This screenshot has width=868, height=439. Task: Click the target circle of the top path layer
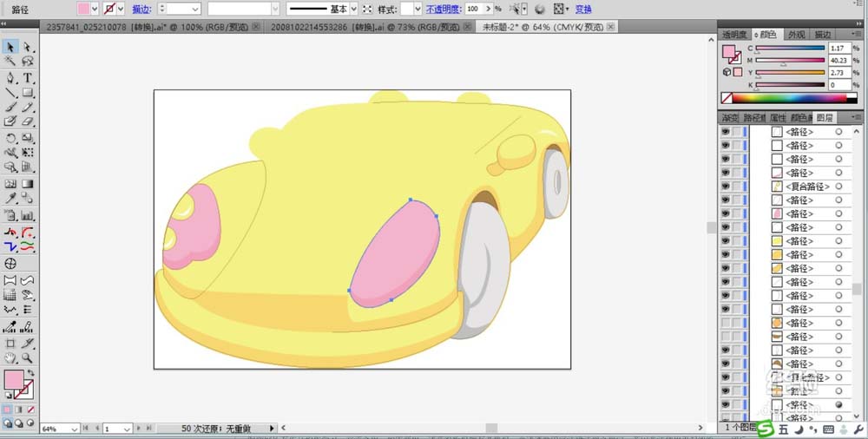pos(838,132)
